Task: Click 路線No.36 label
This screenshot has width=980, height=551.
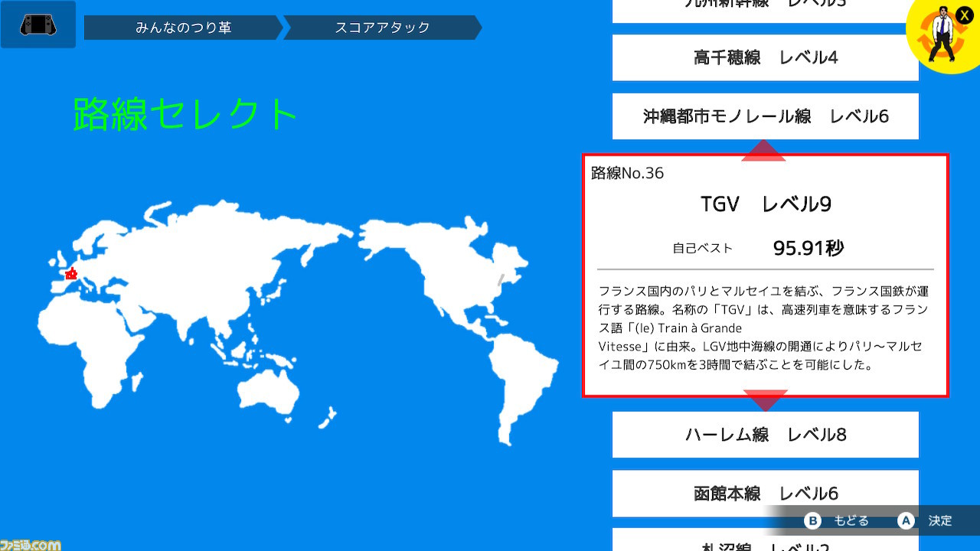Action: pyautogui.click(x=627, y=173)
